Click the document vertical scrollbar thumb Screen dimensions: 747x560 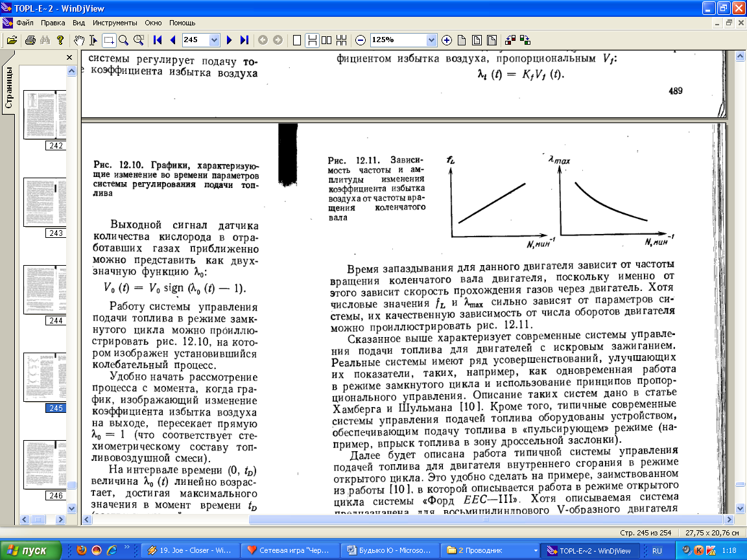741,485
